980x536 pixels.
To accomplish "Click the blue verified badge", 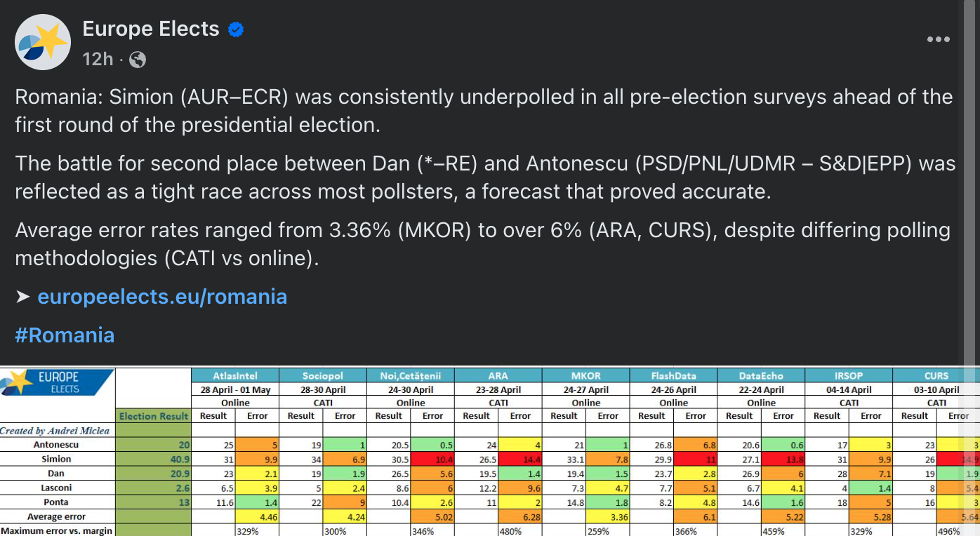I will click(x=236, y=29).
